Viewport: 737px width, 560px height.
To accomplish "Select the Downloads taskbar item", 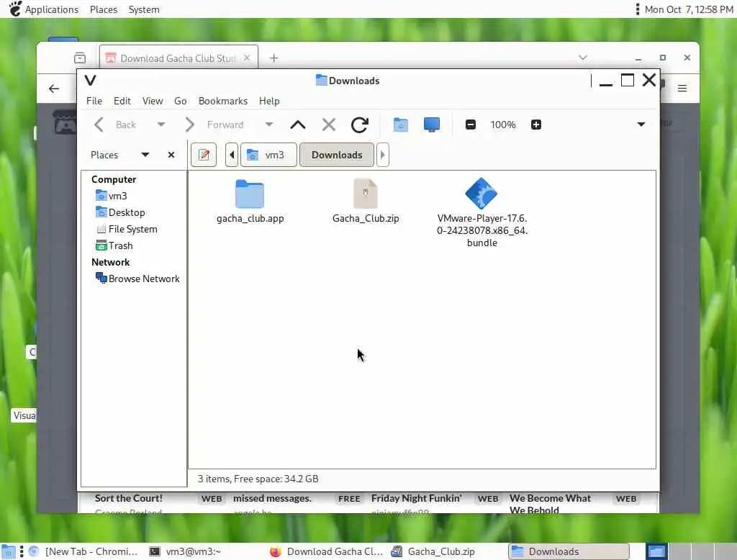I will pyautogui.click(x=569, y=551).
